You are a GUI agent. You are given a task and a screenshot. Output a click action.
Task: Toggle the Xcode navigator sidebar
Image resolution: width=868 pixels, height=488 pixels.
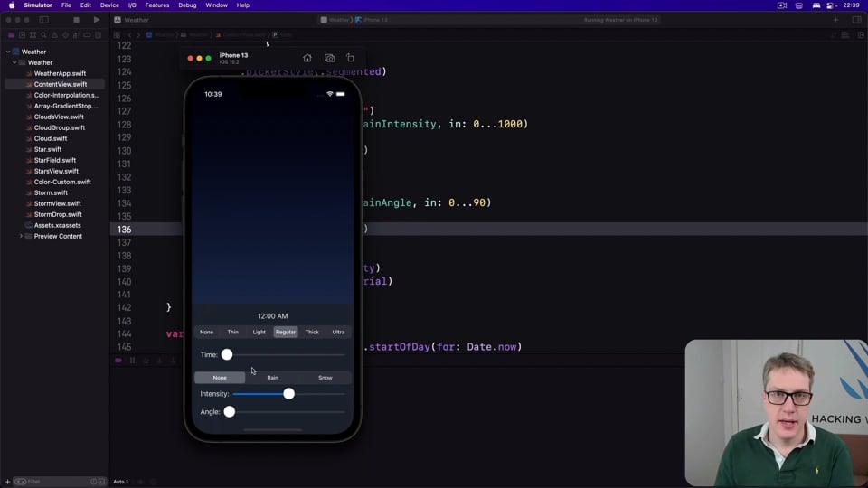tap(43, 20)
